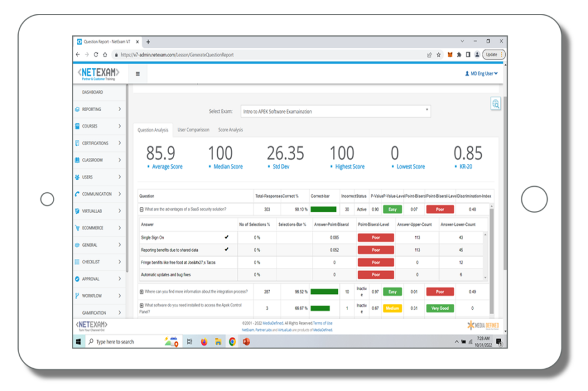Viewport: 588px width, 391px height.
Task: Click the Ecommerce cart icon in sidebar
Action: tap(77, 228)
